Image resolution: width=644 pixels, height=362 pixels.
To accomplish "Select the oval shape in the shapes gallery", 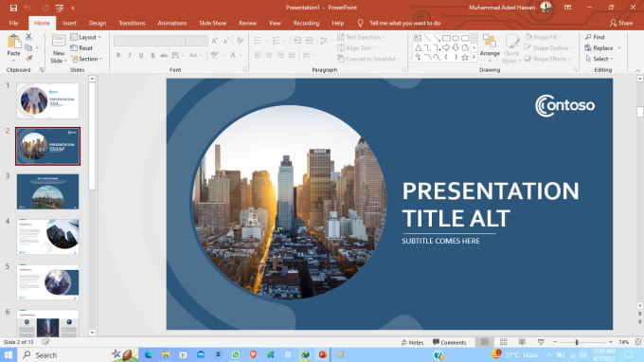I will (456, 38).
